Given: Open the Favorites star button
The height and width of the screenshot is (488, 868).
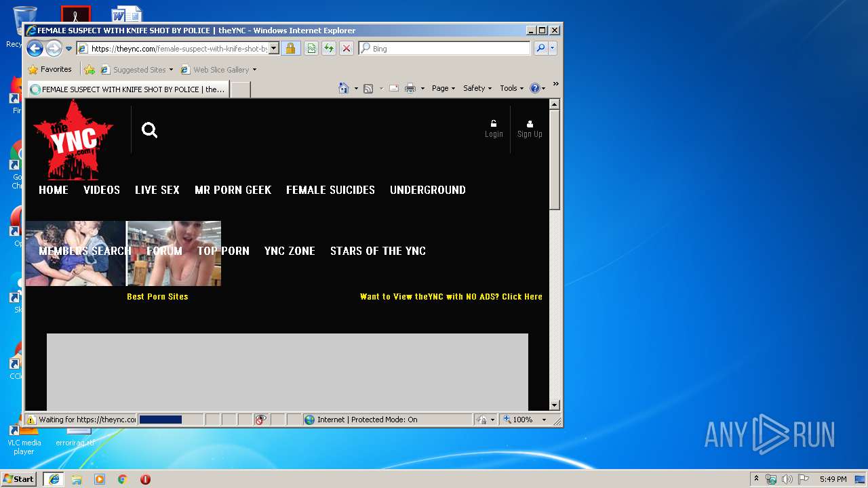Looking at the screenshot, I should 50,69.
